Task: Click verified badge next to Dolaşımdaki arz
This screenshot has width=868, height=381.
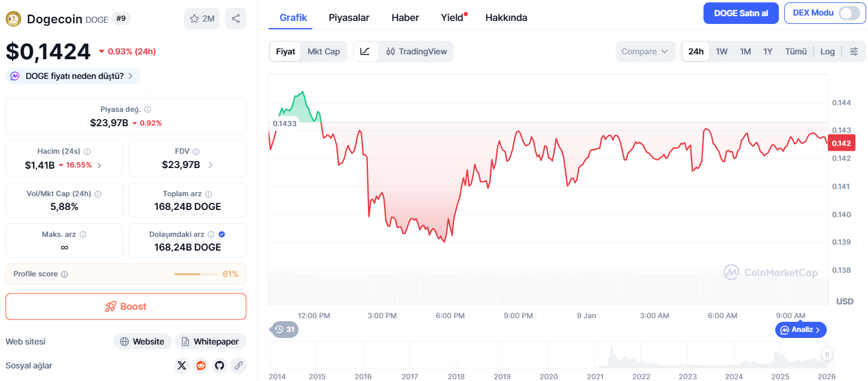Action: tap(222, 234)
